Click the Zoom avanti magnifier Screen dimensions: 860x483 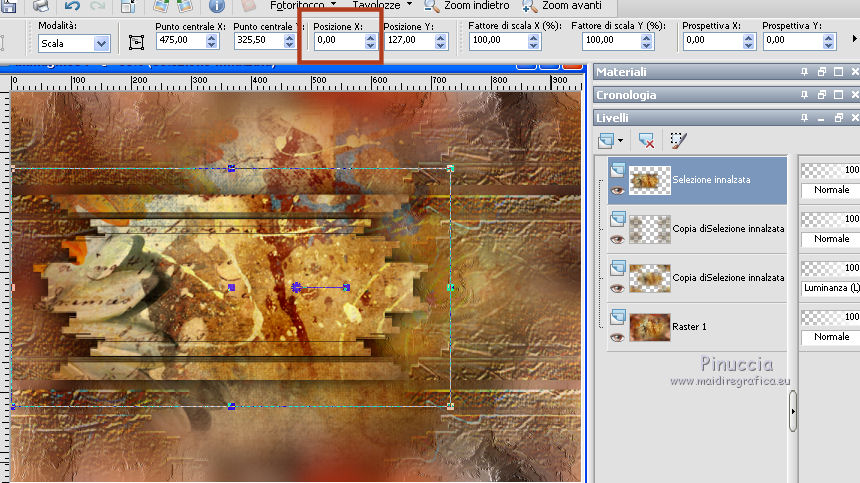(x=529, y=6)
